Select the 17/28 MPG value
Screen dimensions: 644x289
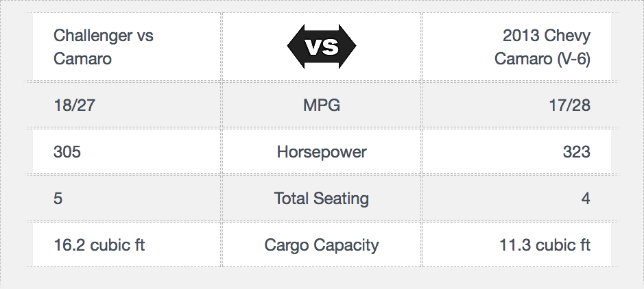pyautogui.click(x=570, y=105)
